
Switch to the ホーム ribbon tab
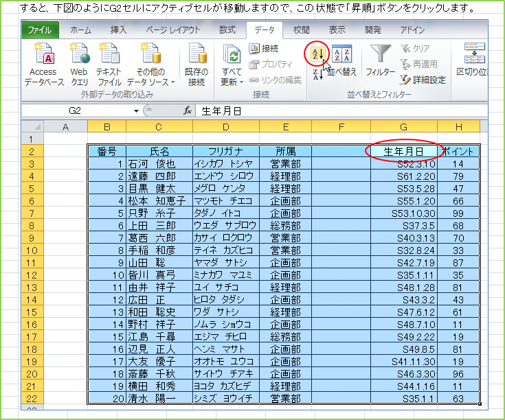80,30
